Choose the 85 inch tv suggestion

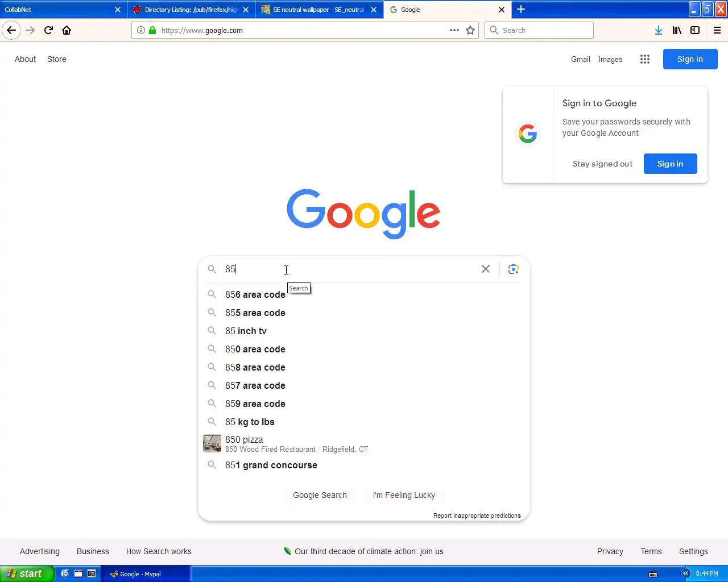tap(364, 331)
